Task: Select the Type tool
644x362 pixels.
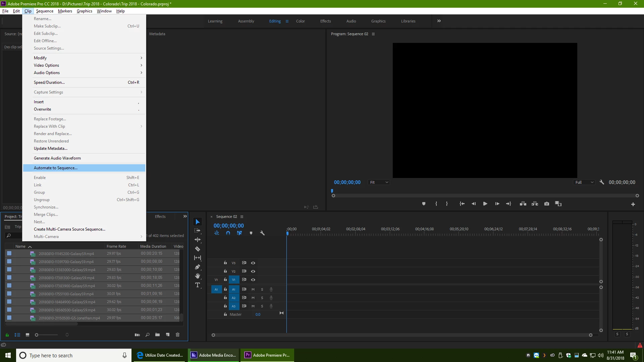Action: 198,285
